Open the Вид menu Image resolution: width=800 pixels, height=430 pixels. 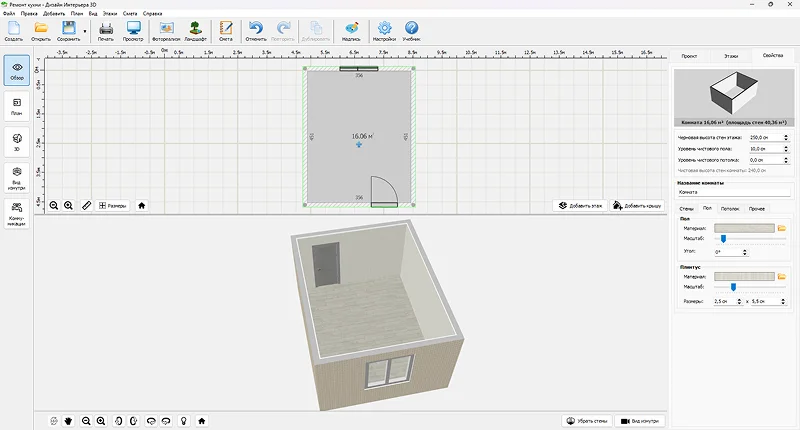[93, 14]
